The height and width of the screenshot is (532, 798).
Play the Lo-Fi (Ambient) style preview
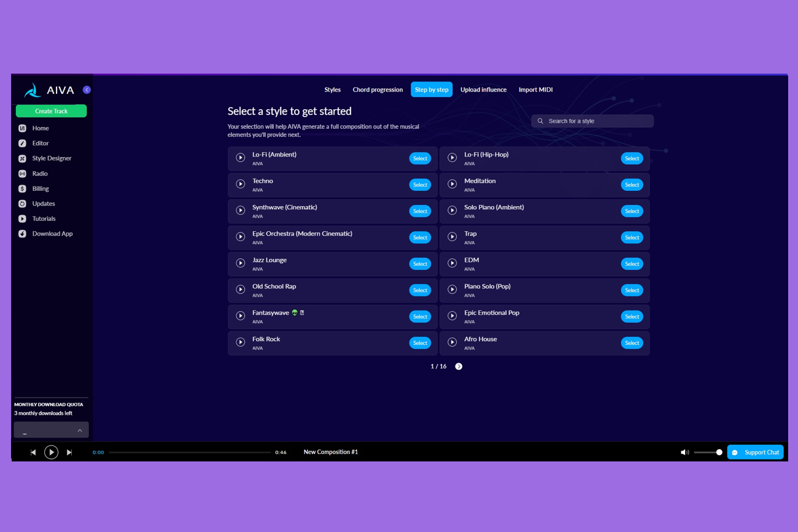click(x=241, y=158)
